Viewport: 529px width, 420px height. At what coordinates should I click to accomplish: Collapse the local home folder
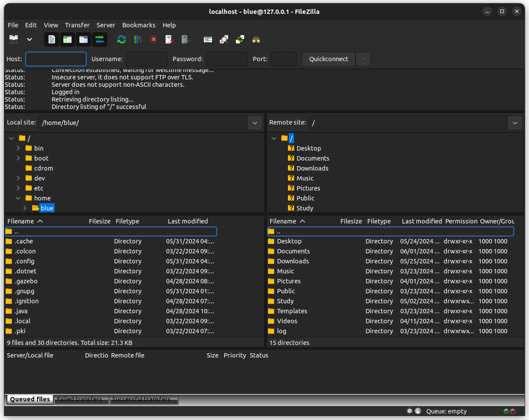(x=18, y=198)
